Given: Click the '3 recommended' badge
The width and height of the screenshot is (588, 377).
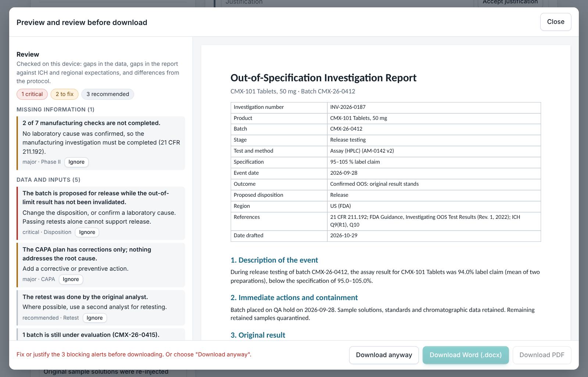Looking at the screenshot, I should click(x=108, y=94).
